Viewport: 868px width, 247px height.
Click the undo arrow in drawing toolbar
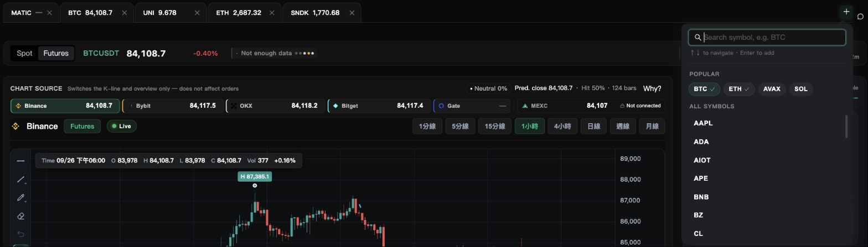coord(20,234)
